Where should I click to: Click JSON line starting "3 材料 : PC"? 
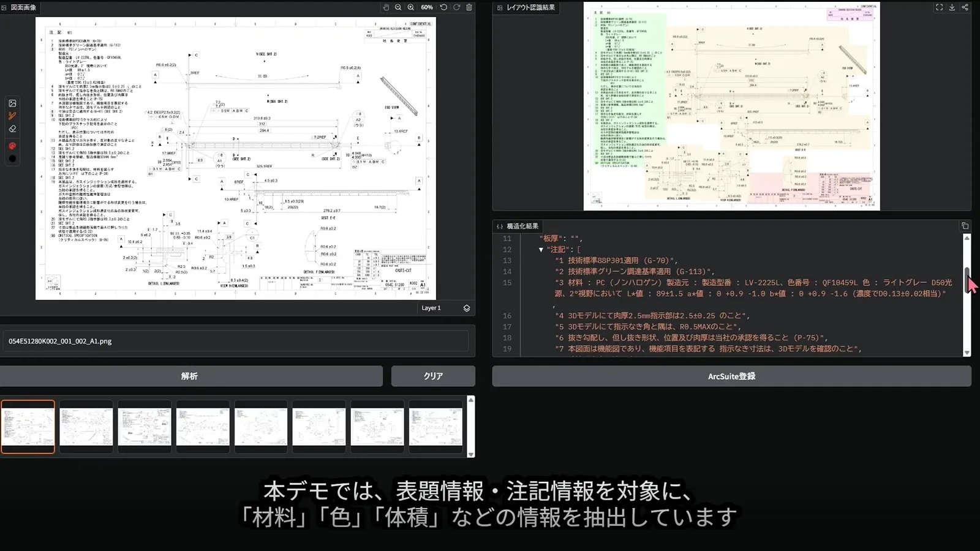click(753, 288)
